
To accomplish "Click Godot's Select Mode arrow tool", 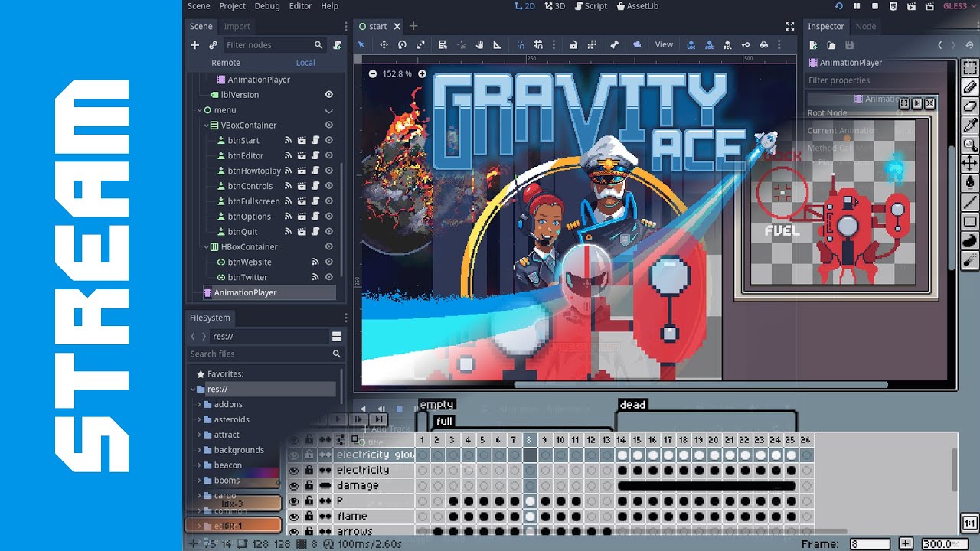I will (362, 44).
